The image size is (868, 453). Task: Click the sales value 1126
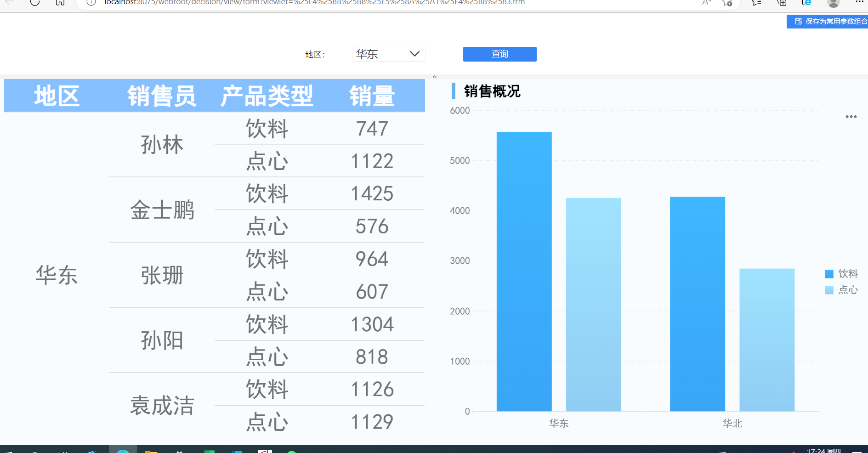(x=372, y=390)
